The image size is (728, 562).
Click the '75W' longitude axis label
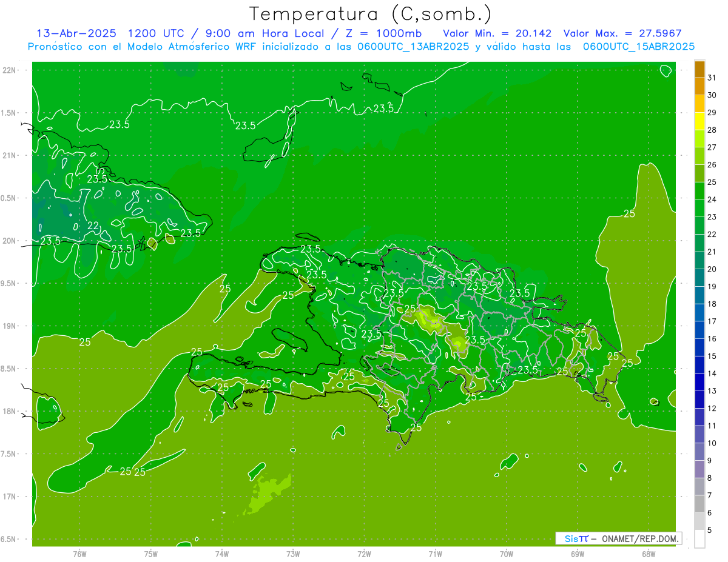click(151, 554)
